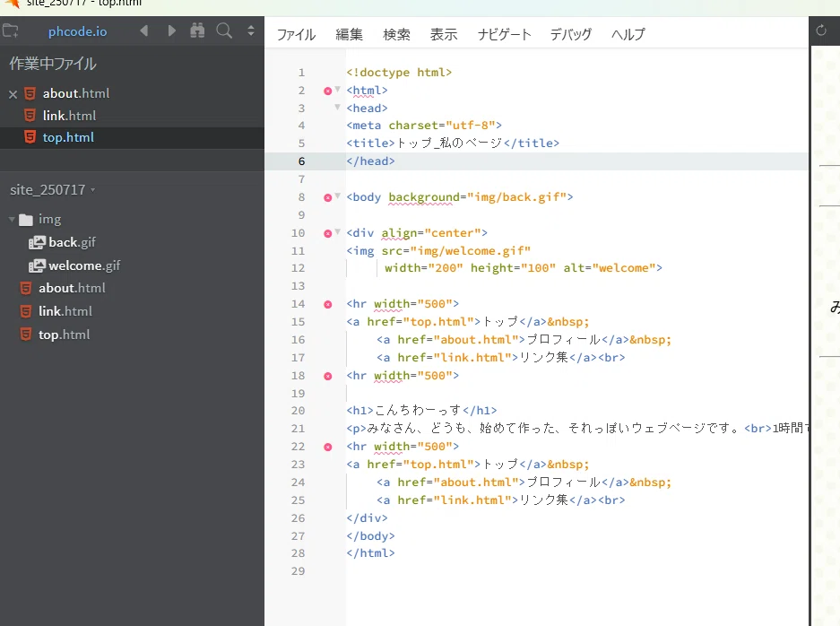840x626 pixels.
Task: Click error marker on line 18
Action: coord(328,377)
